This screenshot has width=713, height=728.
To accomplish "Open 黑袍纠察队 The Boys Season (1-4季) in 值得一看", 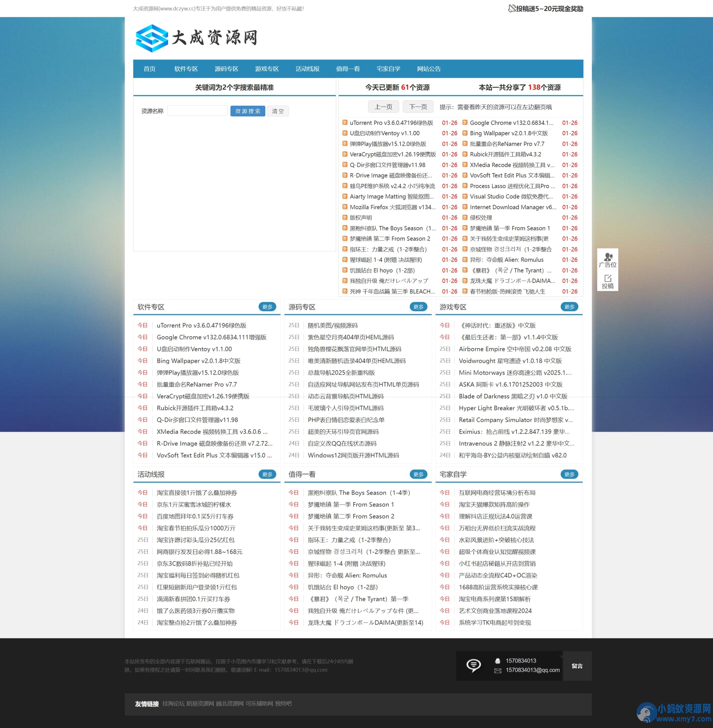I will 359,493.
